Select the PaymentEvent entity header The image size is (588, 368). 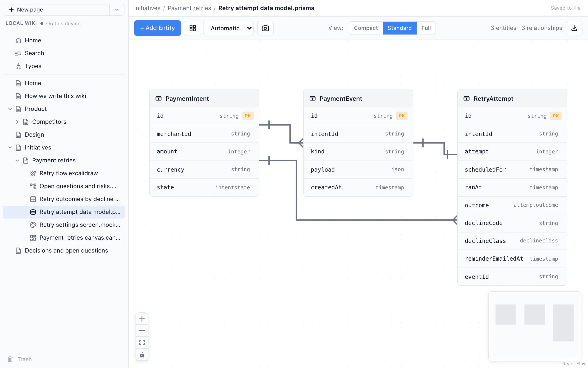[x=358, y=98]
